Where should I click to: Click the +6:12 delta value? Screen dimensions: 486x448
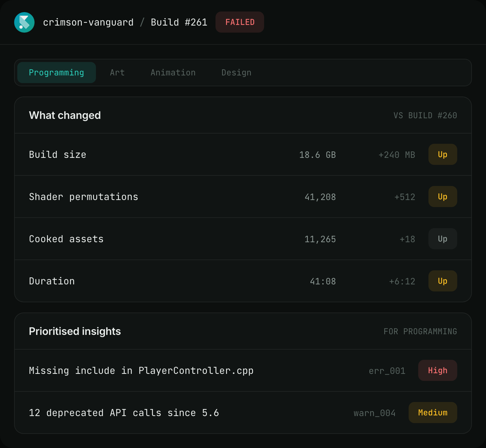tap(402, 281)
